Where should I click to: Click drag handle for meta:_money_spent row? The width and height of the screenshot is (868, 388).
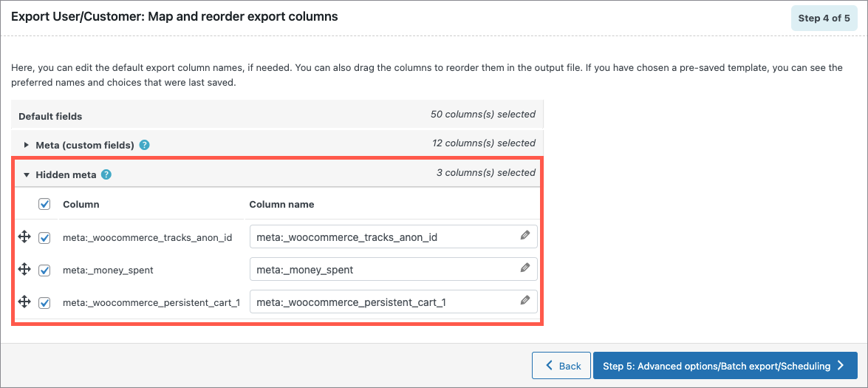pyautogui.click(x=24, y=270)
